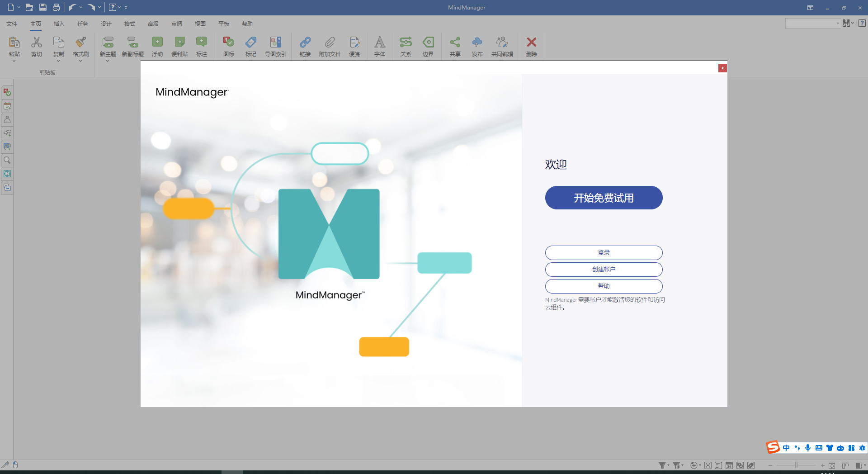Select the search magnifier in left sidebar

[7, 160]
